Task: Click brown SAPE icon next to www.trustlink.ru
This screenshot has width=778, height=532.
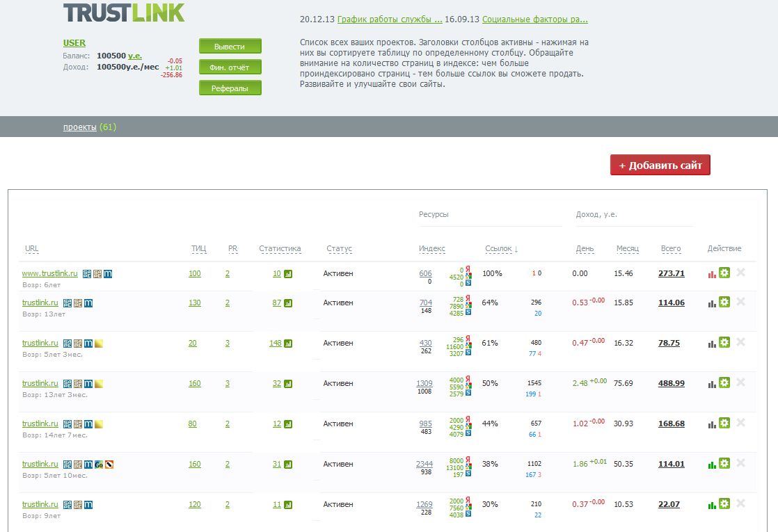Action: (x=97, y=274)
